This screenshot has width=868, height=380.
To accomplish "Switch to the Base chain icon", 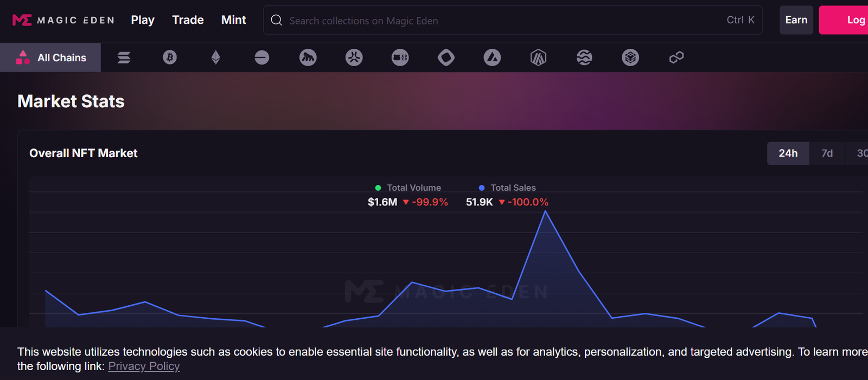I will coord(262,57).
